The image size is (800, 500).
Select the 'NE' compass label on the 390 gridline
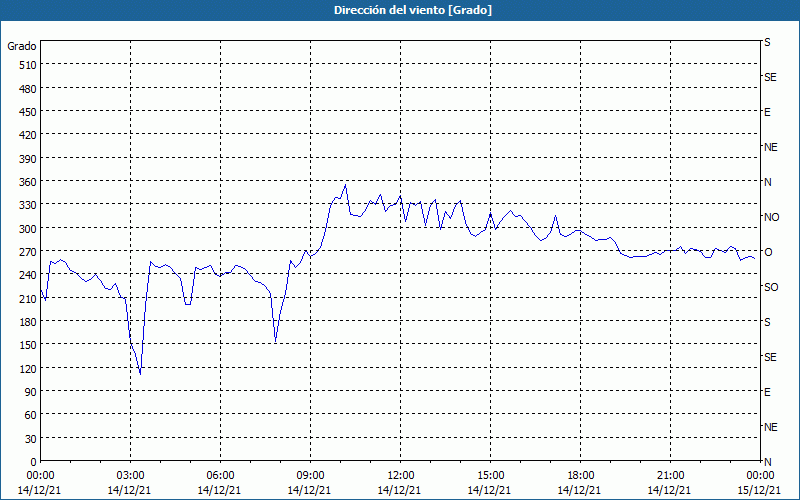(770, 147)
